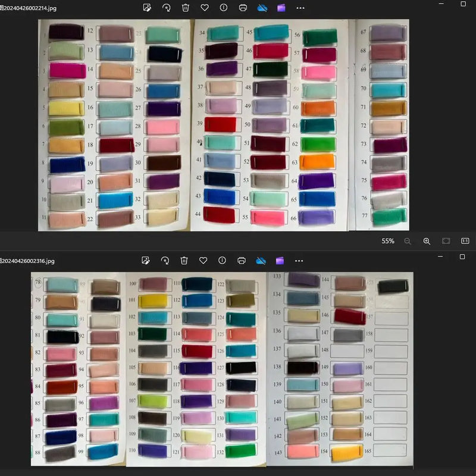476x476 pixels.
Task: Toggle actual size 1:1 view
Action: (465, 241)
